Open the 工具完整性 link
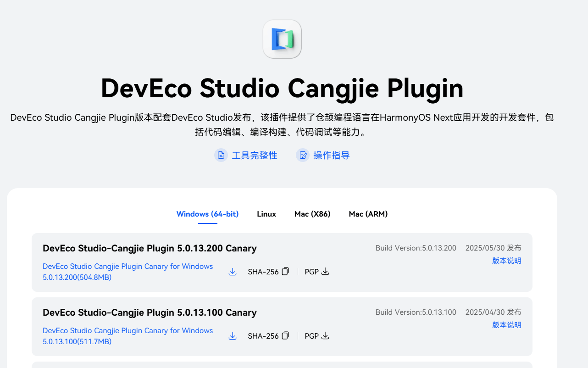Image resolution: width=588 pixels, height=368 pixels. click(x=255, y=155)
